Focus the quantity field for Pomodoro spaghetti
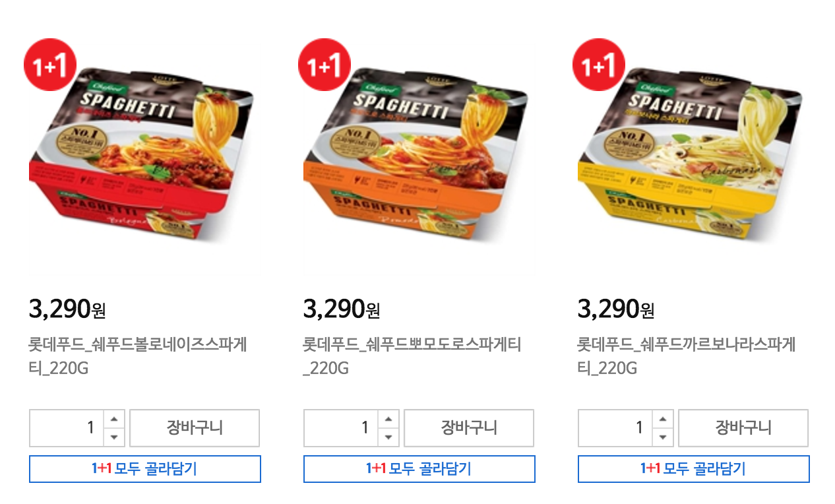The height and width of the screenshot is (504, 835). 341,428
